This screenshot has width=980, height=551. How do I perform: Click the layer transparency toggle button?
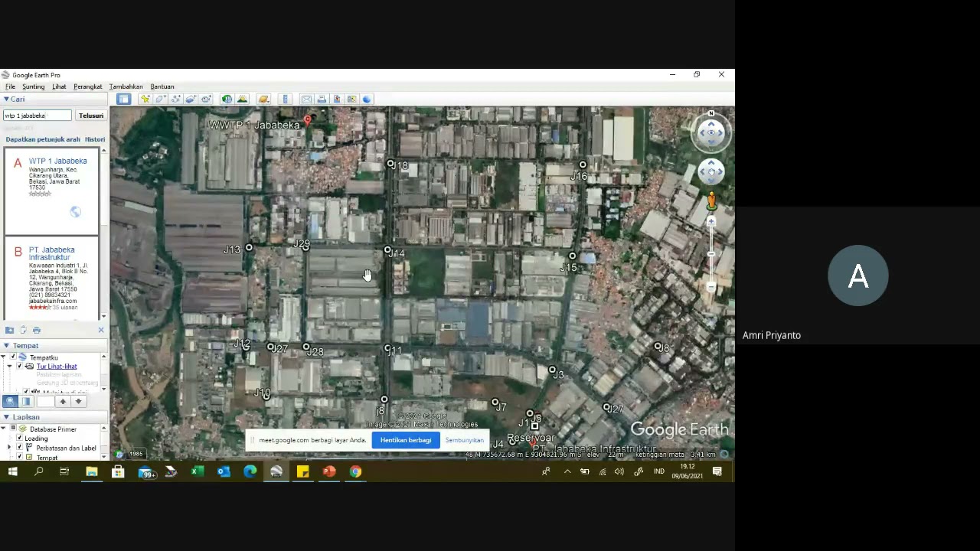click(x=25, y=401)
